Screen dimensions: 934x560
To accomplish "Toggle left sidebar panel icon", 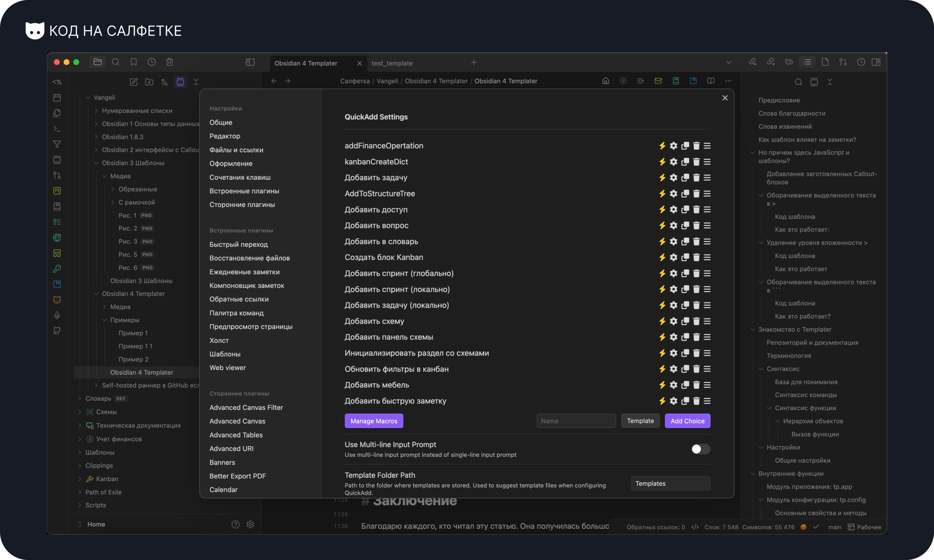I will point(250,62).
